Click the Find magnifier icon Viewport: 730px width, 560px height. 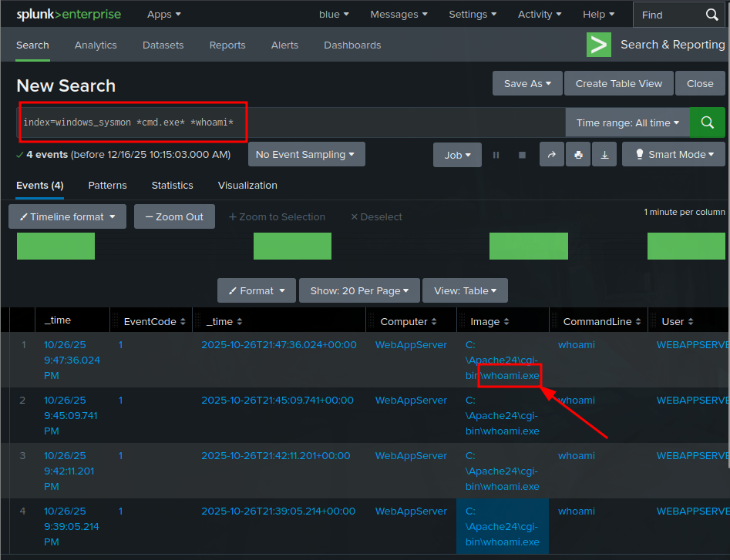(711, 15)
